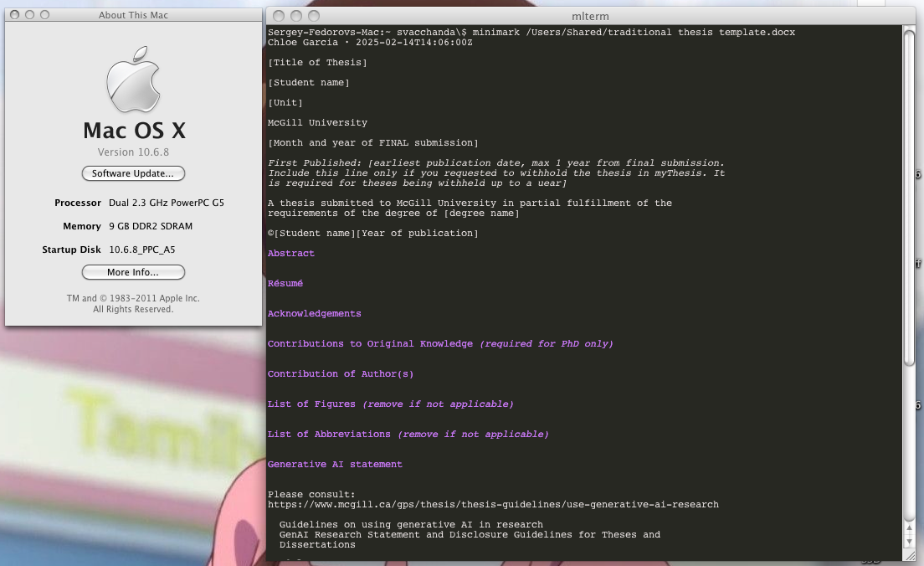Click the mlterm scrollbar down arrow
924x566 pixels.
click(908, 541)
